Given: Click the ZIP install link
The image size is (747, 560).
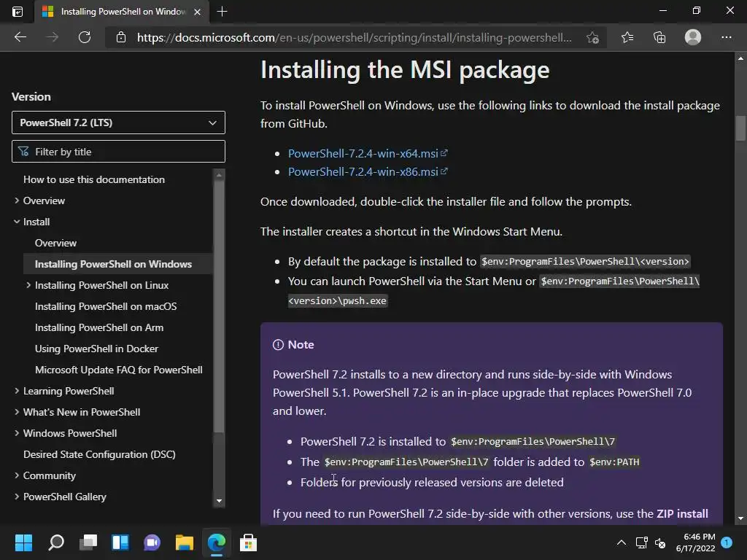Looking at the screenshot, I should 682,514.
